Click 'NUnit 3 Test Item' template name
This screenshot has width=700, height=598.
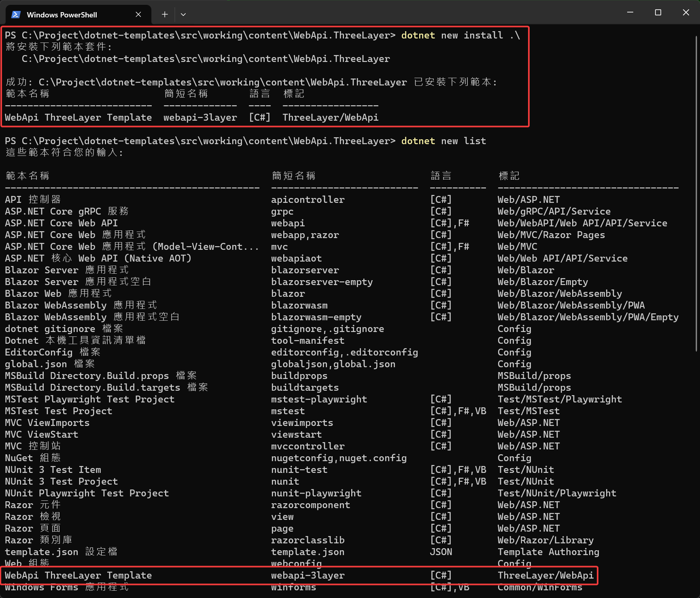(53, 470)
